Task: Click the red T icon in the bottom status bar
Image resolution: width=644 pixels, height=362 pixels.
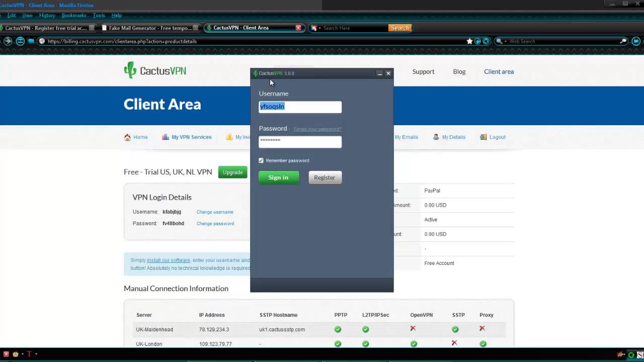Action: [29, 354]
